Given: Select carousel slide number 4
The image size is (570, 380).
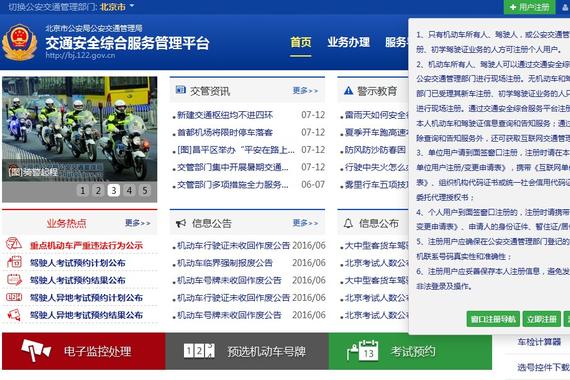Looking at the screenshot, I should coord(129,190).
